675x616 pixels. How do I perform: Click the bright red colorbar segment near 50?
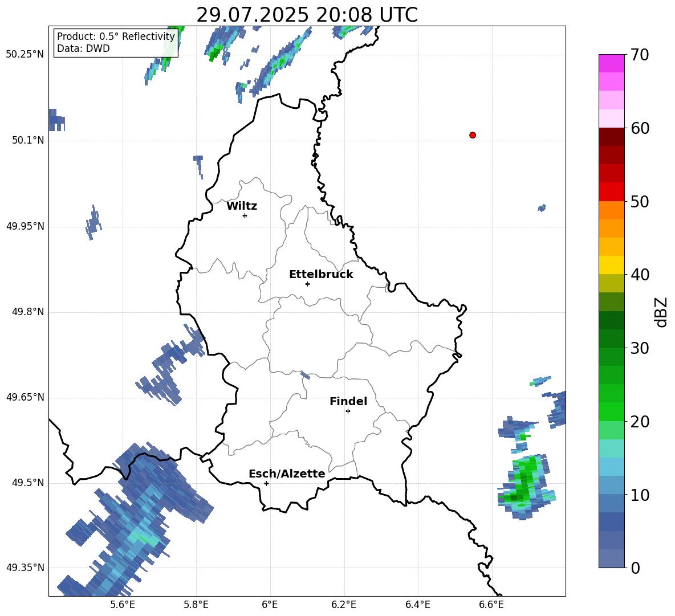(x=611, y=192)
